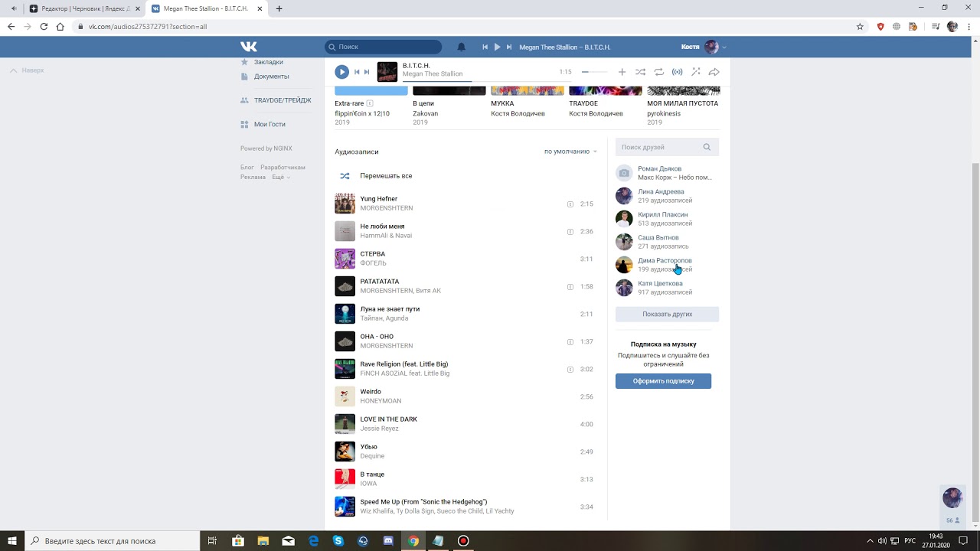Click the Поиск друзей search field

(667, 147)
